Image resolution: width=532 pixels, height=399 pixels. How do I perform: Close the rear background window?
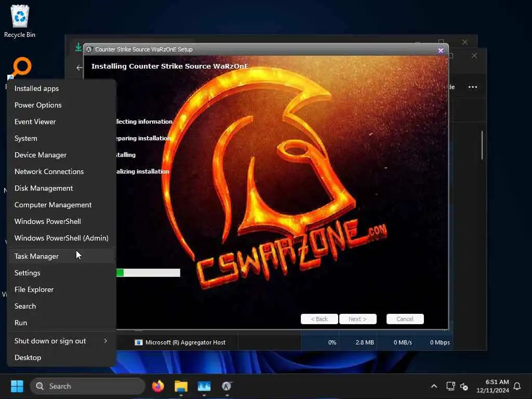465,42
